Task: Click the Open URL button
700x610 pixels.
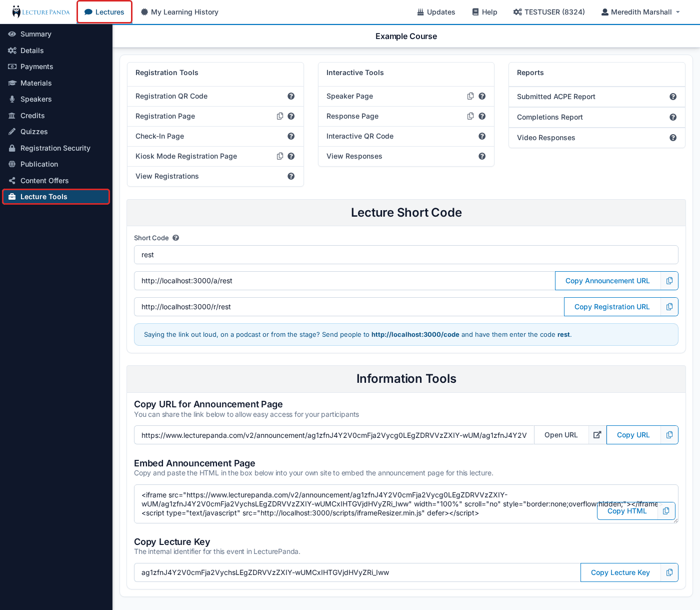Action: [561, 435]
